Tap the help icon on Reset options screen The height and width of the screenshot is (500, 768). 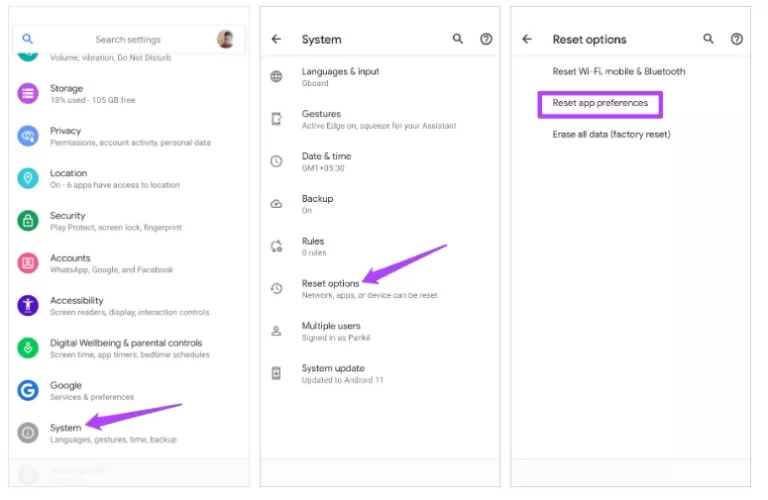737,39
